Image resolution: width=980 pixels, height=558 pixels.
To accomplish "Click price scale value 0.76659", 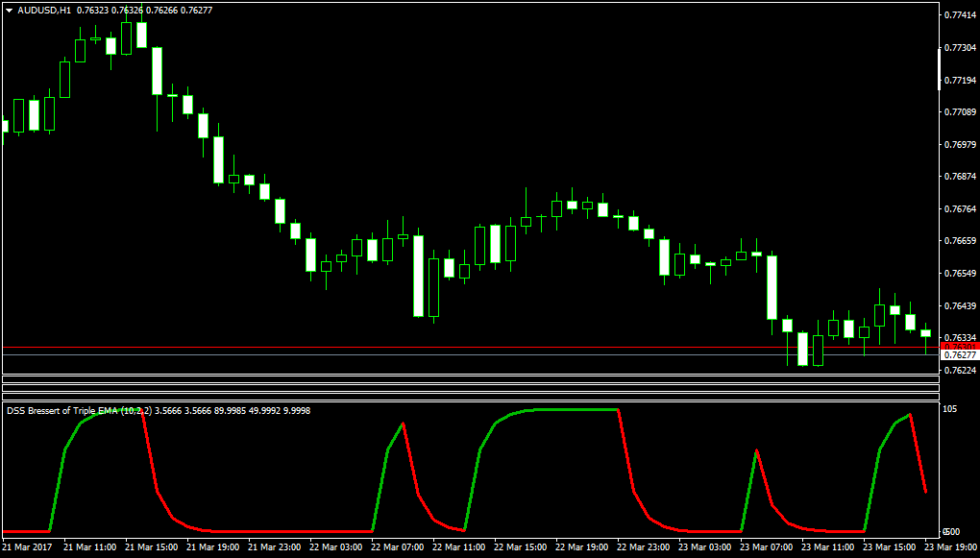I will [960, 241].
